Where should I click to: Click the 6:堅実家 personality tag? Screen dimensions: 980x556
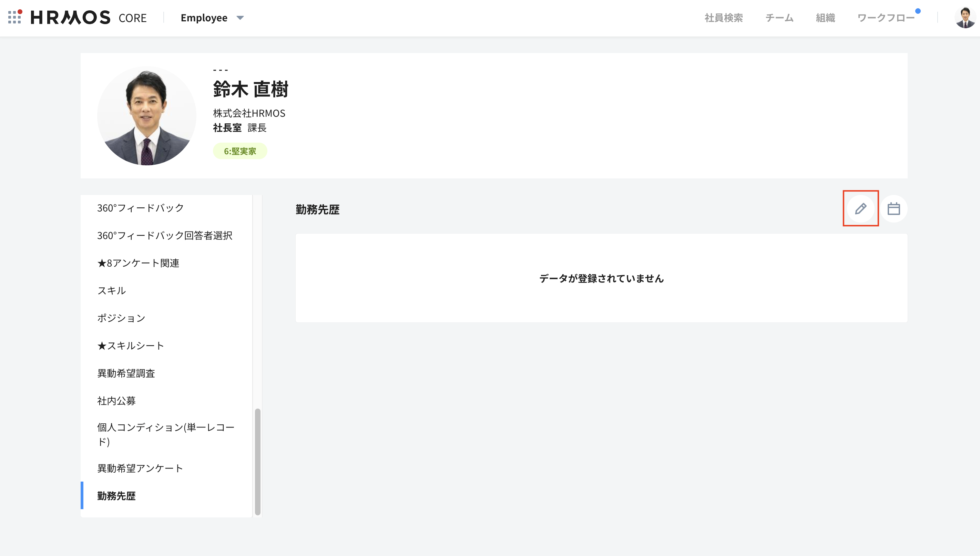(x=240, y=151)
